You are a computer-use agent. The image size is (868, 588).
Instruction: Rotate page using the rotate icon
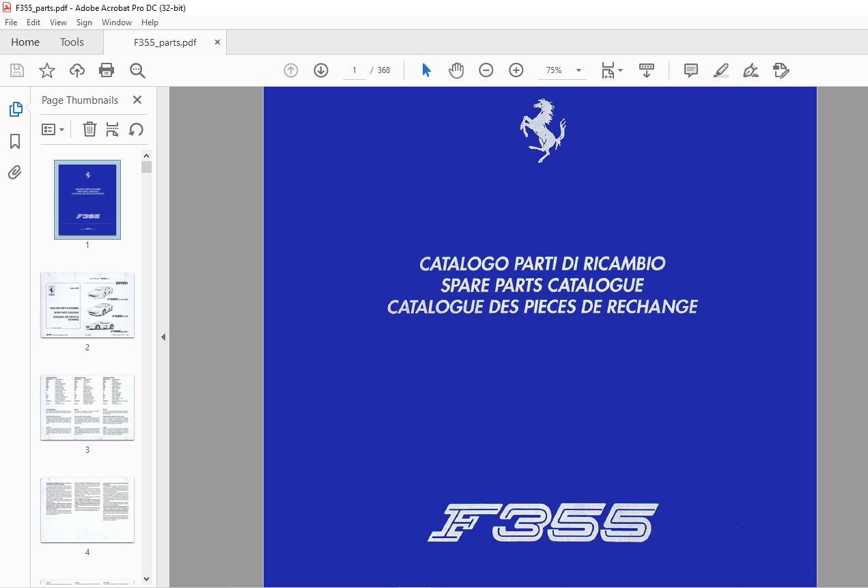click(x=136, y=129)
